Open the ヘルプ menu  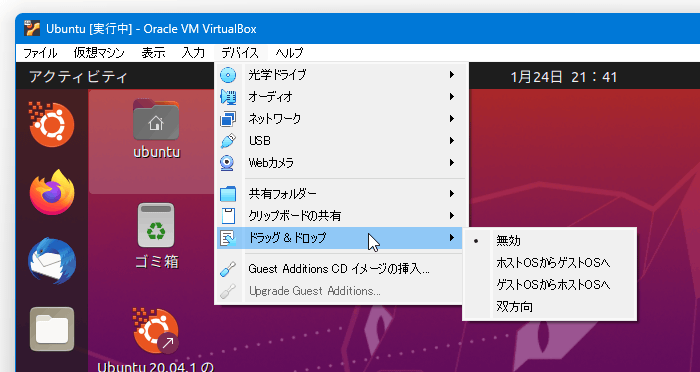(289, 53)
